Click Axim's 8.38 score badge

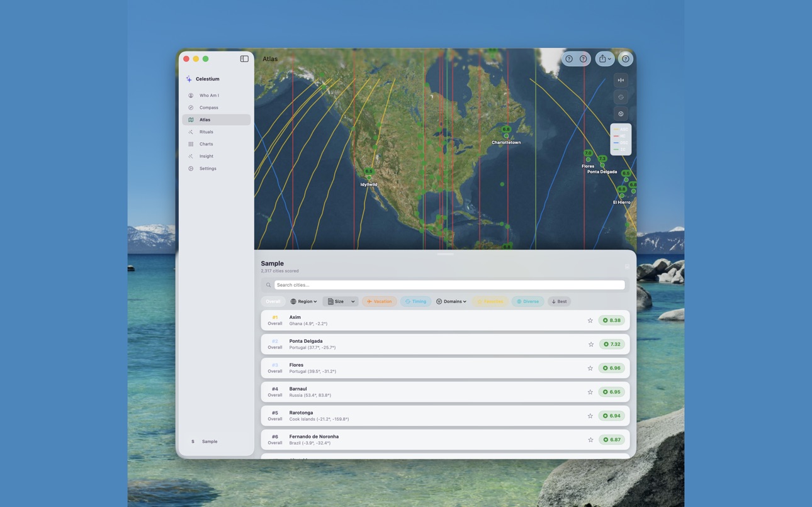coord(611,320)
